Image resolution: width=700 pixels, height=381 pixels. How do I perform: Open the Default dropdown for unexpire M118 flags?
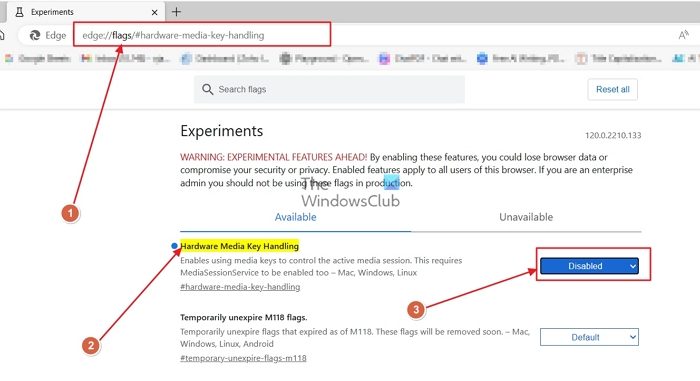[x=589, y=337]
